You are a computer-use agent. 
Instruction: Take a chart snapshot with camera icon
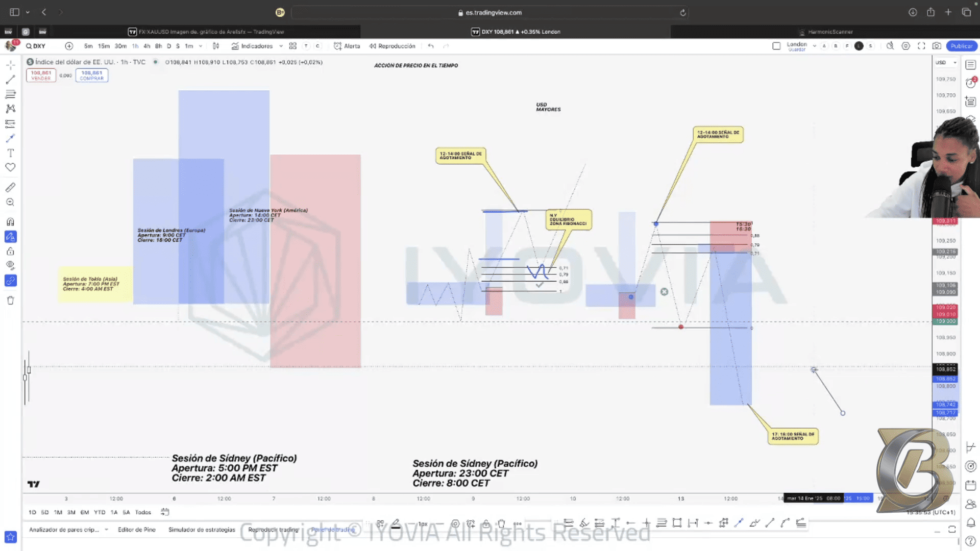click(937, 46)
